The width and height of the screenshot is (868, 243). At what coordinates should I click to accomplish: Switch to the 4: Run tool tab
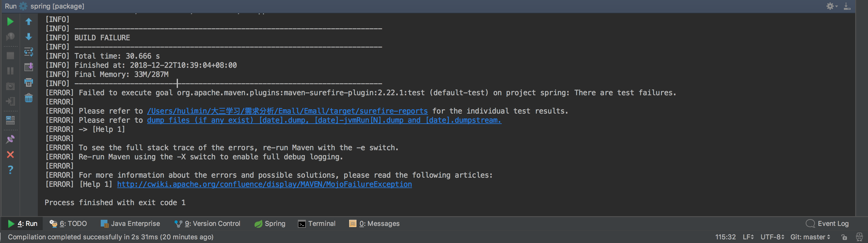(22, 223)
